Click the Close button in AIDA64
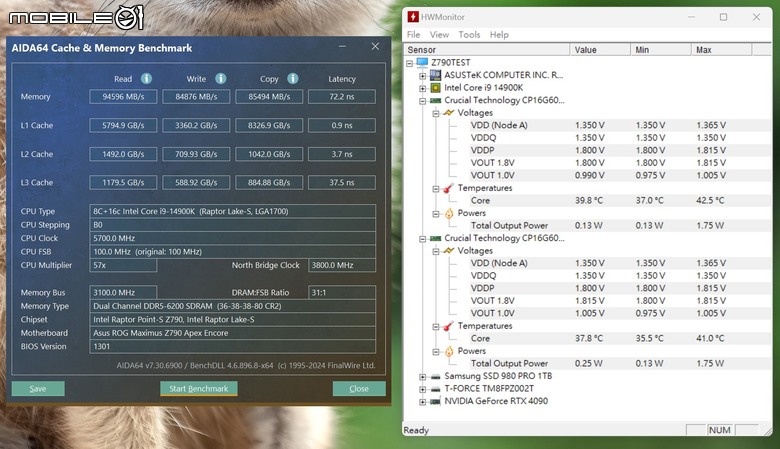 (359, 388)
